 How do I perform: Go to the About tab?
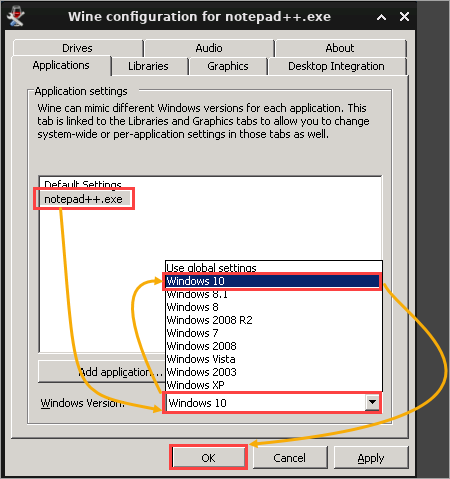[x=340, y=48]
